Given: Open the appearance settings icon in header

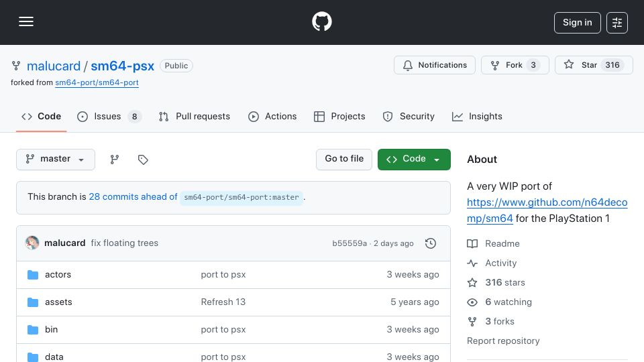Looking at the screenshot, I should click(617, 23).
